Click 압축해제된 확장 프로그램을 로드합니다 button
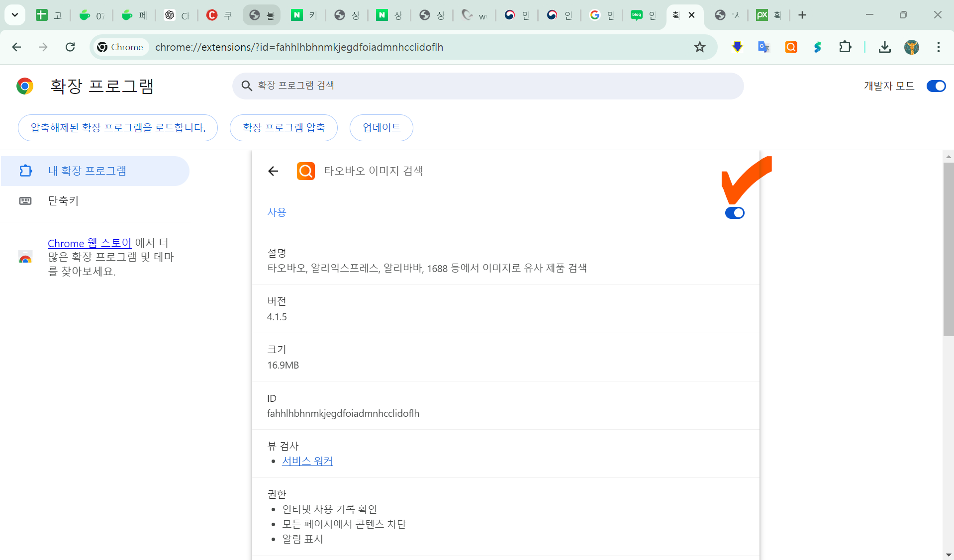The height and width of the screenshot is (560, 954). [x=118, y=128]
